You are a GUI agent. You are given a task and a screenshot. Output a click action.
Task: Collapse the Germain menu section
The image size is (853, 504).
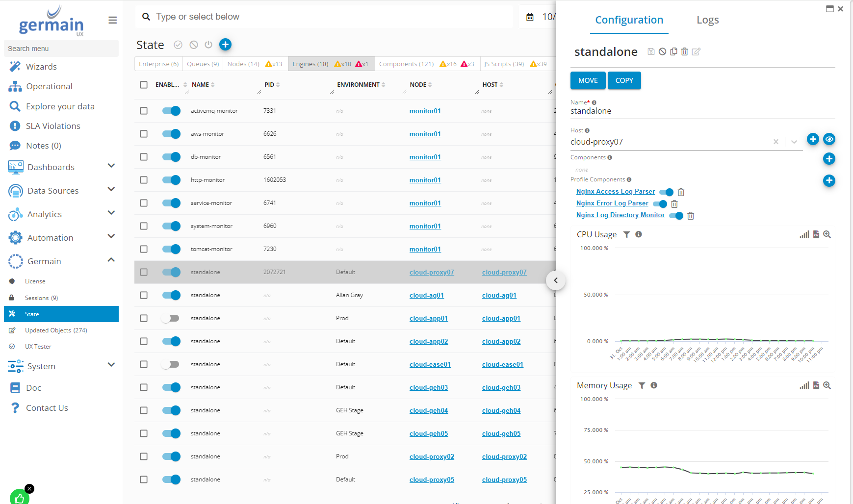pyautogui.click(x=111, y=260)
